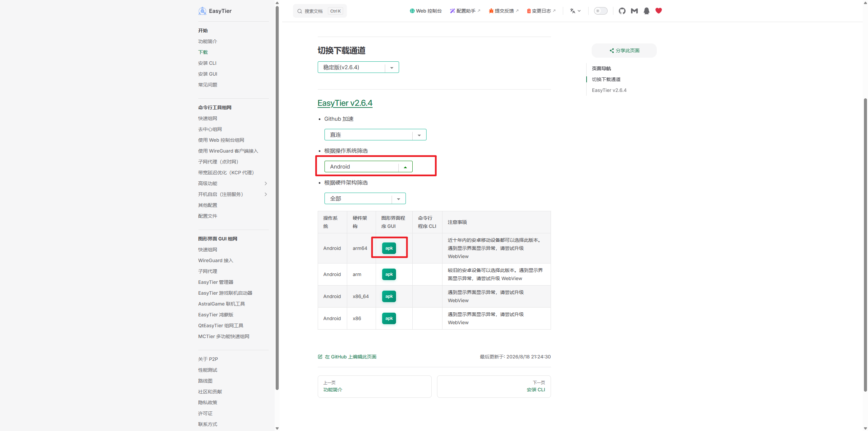Viewport: 868px width, 431px height.
Task: Open the QQ penguin icon link
Action: [x=647, y=11]
